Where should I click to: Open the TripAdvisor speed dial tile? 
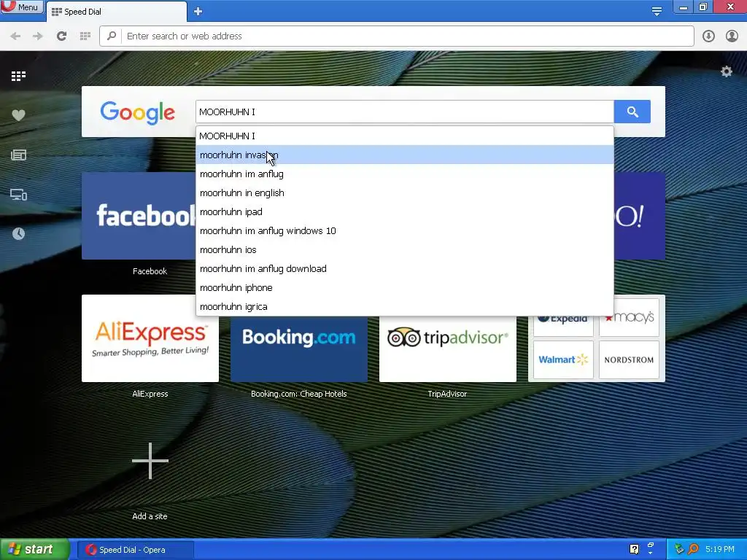pos(448,349)
